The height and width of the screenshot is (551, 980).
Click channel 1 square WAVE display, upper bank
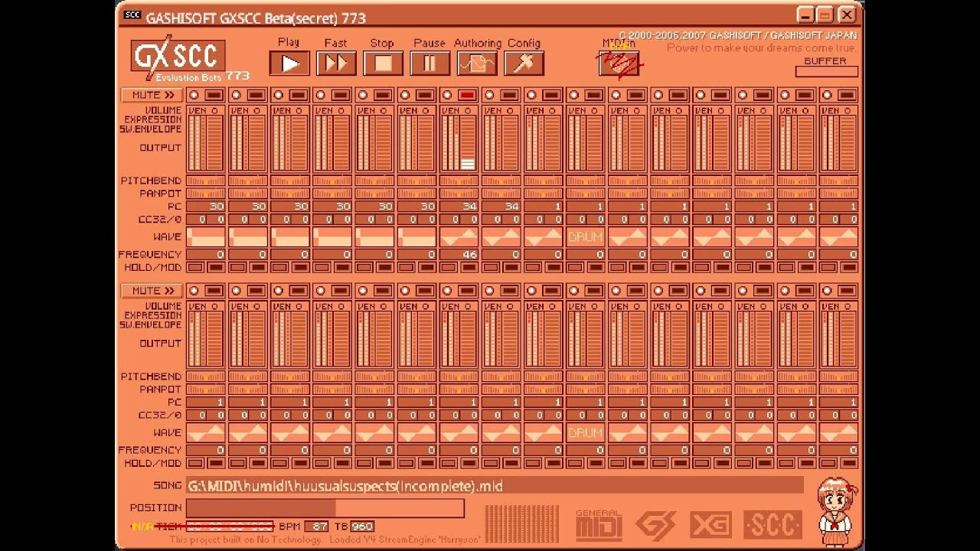click(206, 236)
